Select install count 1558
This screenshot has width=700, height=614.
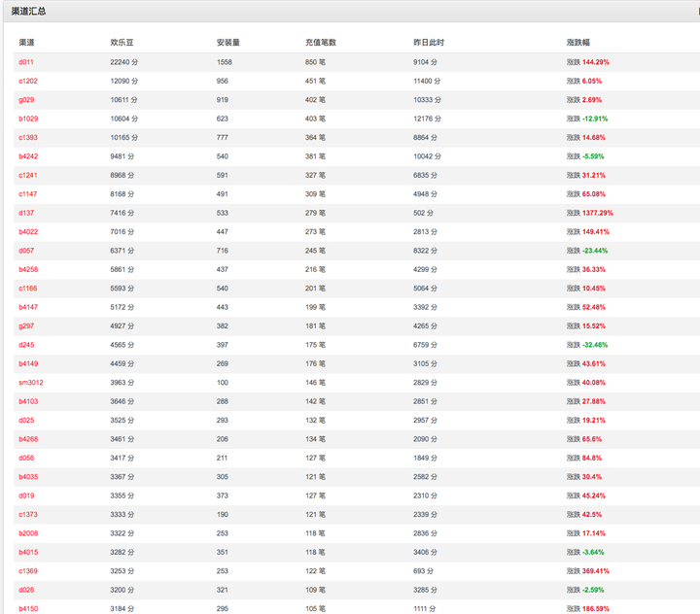tap(225, 62)
